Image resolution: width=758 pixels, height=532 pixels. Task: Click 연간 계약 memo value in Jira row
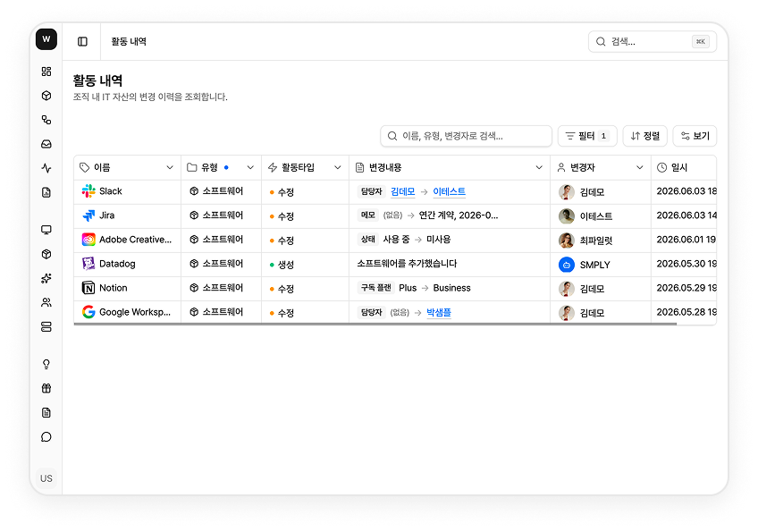459,215
